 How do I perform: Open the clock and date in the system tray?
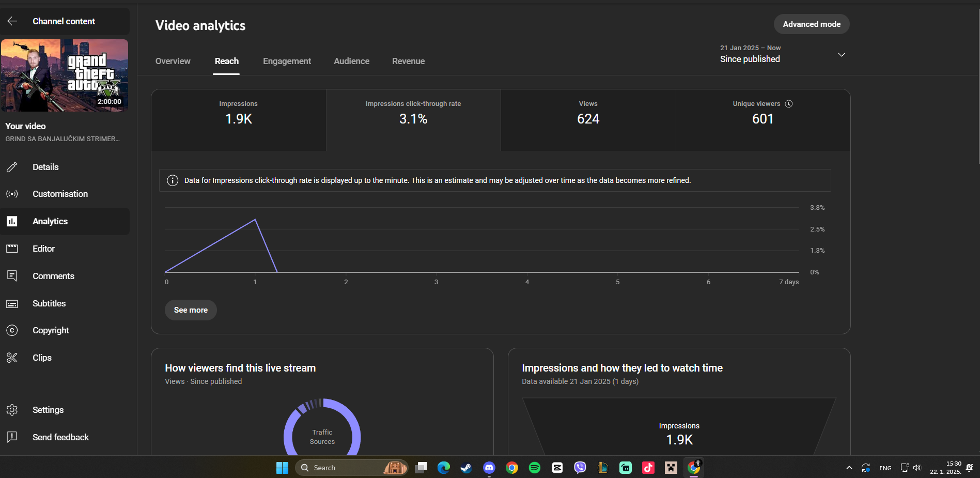coord(945,468)
